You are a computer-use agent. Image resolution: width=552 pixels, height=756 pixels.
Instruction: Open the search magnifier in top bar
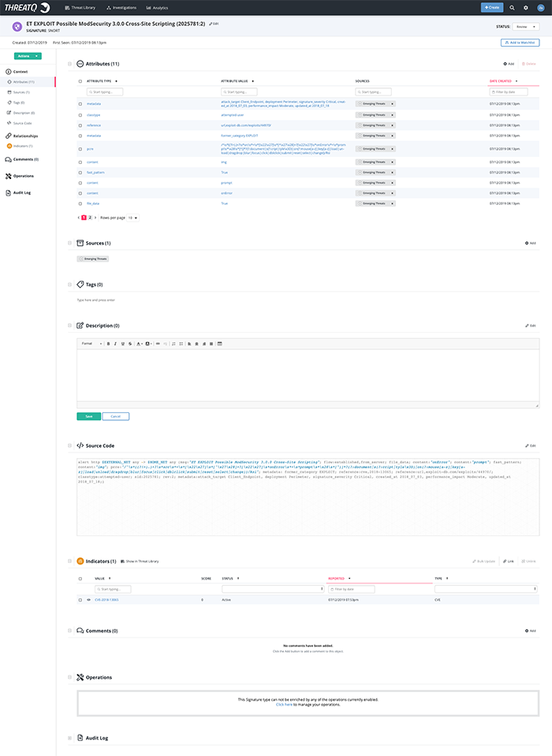click(x=512, y=8)
